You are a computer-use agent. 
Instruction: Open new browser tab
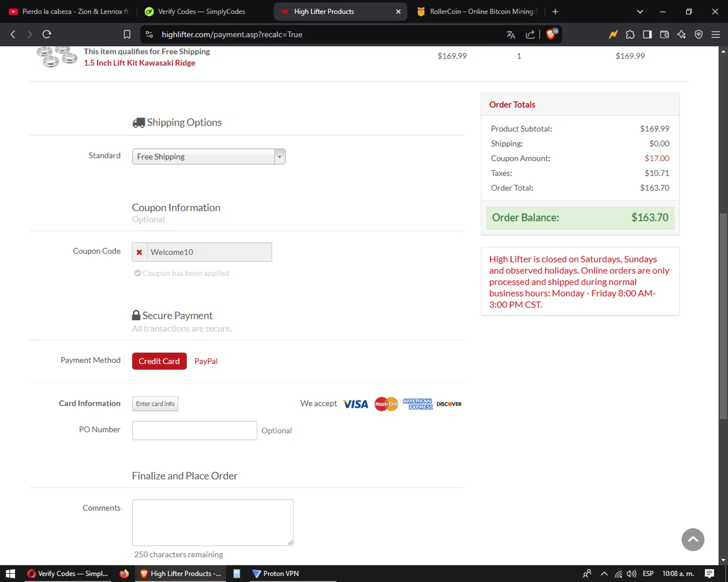tap(555, 12)
